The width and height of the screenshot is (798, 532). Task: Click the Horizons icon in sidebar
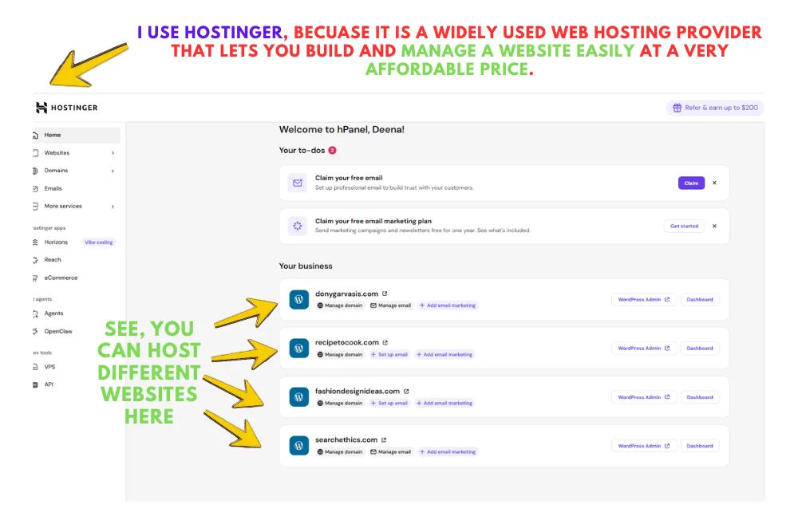click(x=35, y=242)
